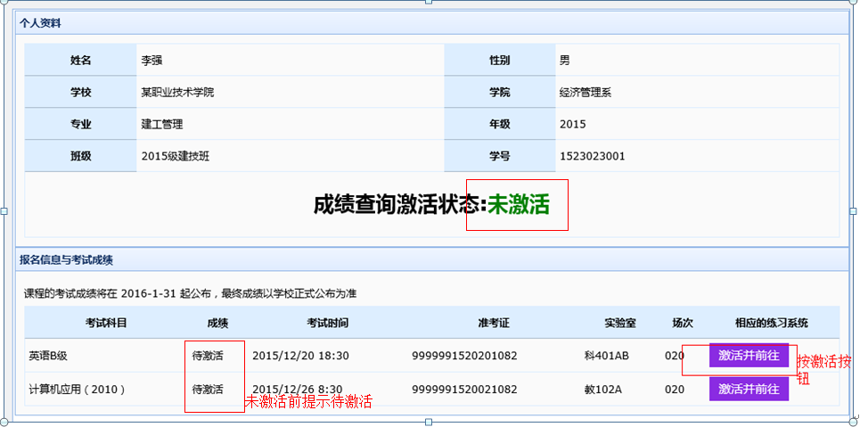Image resolution: width=868 pixels, height=427 pixels.
Task: Click the name value 李强
Action: (x=152, y=61)
